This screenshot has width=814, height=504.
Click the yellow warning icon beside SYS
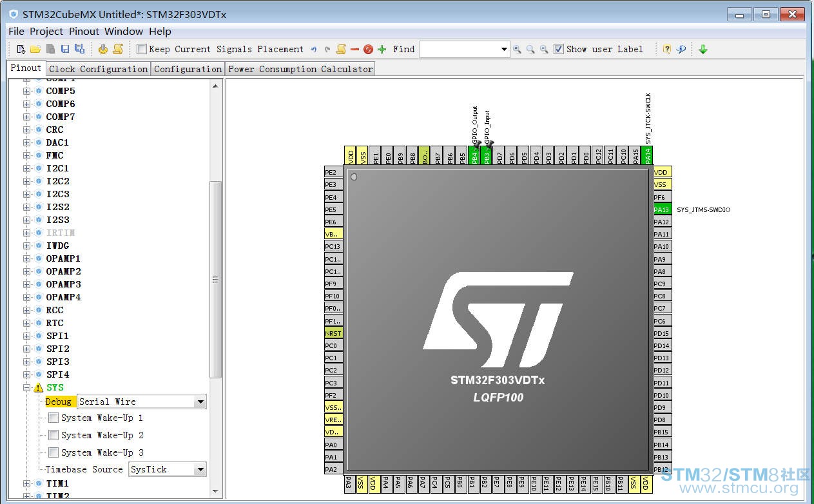pos(38,387)
